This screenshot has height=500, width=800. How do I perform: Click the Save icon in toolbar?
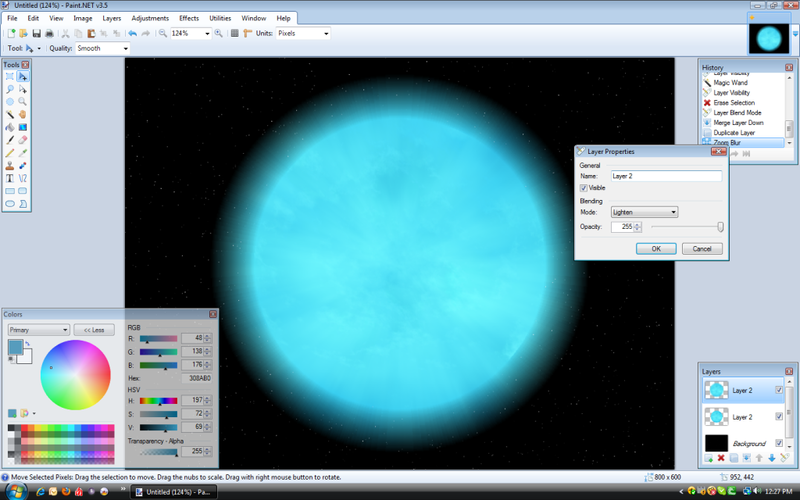coord(35,33)
